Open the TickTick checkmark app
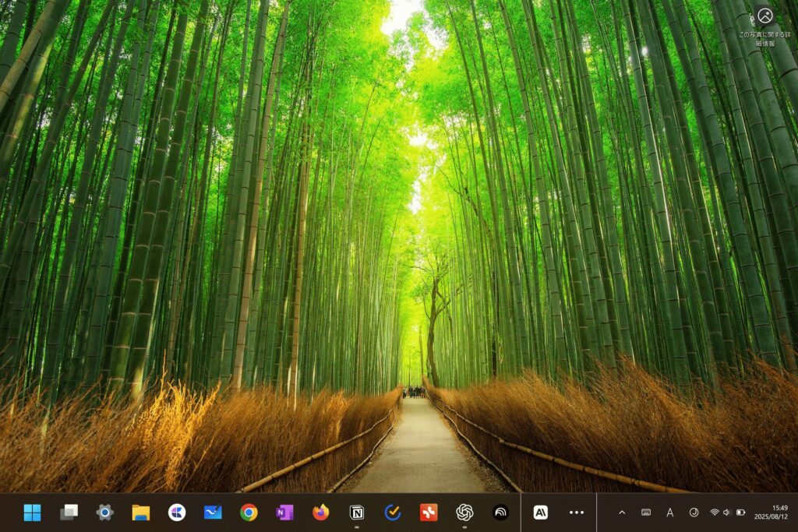The height and width of the screenshot is (532, 798). (x=393, y=512)
